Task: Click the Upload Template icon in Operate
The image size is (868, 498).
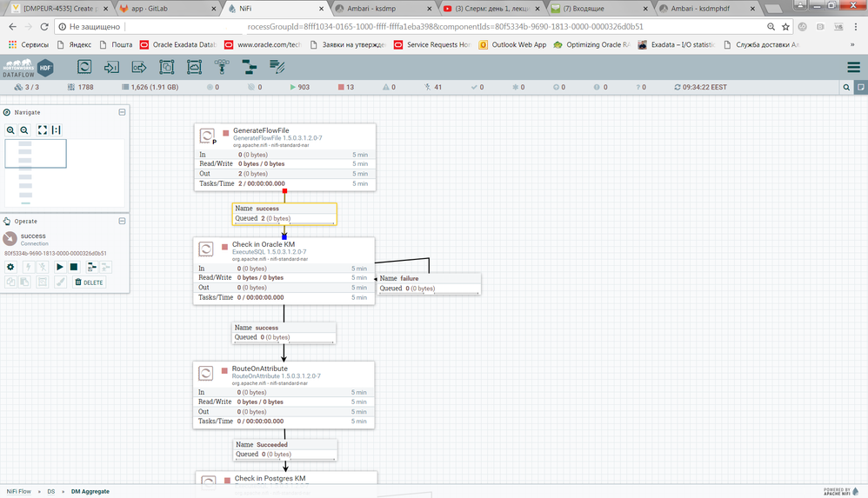Action: tap(106, 267)
